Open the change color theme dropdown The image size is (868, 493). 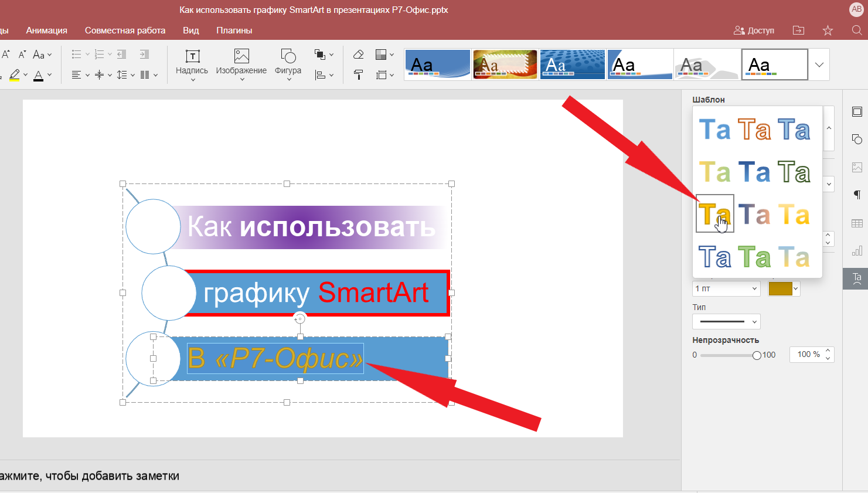384,55
